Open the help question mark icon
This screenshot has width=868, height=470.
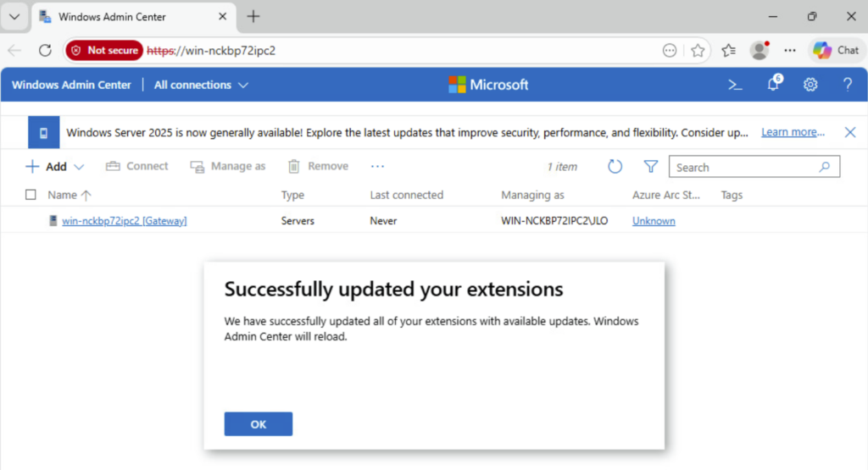pyautogui.click(x=847, y=85)
